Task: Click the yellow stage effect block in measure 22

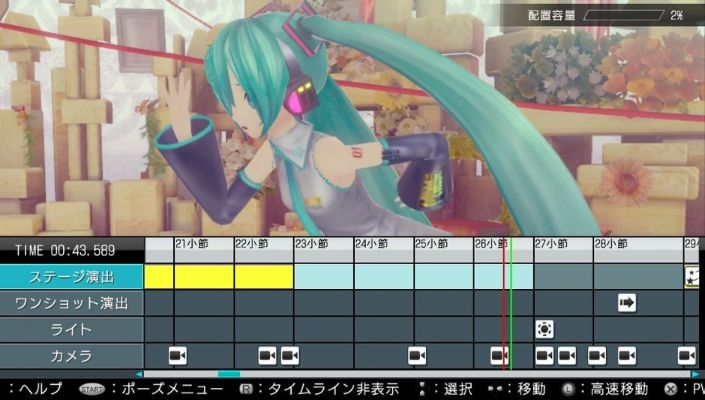Action: [x=264, y=276]
